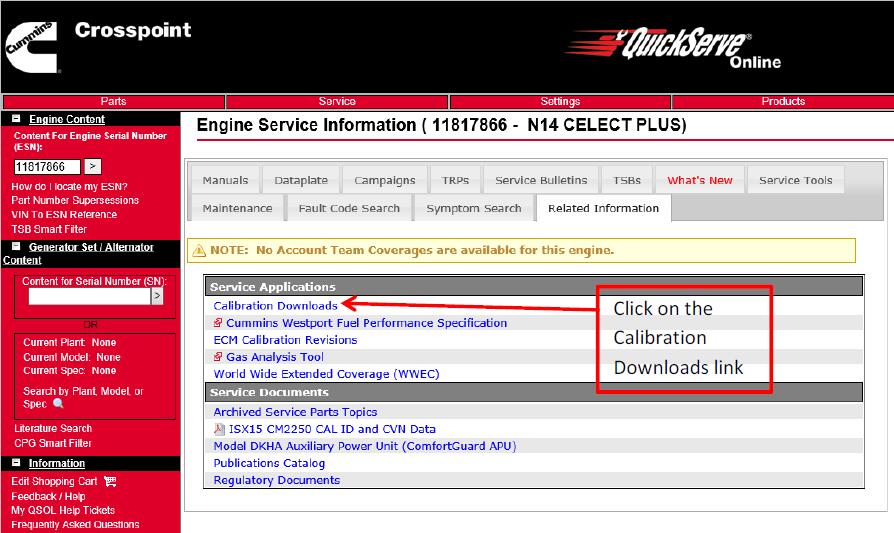Click the PDF icon beside ISX15 CM2250
894x533 pixels.
pos(219,429)
